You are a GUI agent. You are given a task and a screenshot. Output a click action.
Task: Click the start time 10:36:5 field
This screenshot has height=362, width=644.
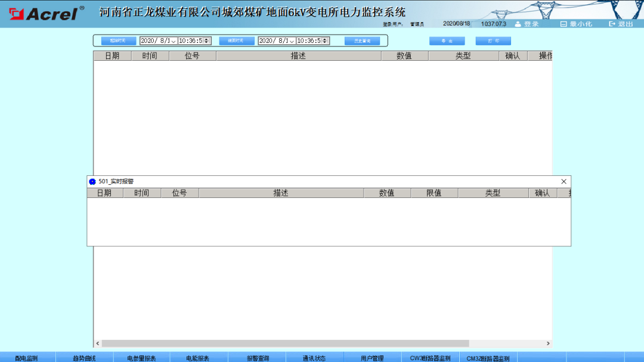tap(191, 41)
